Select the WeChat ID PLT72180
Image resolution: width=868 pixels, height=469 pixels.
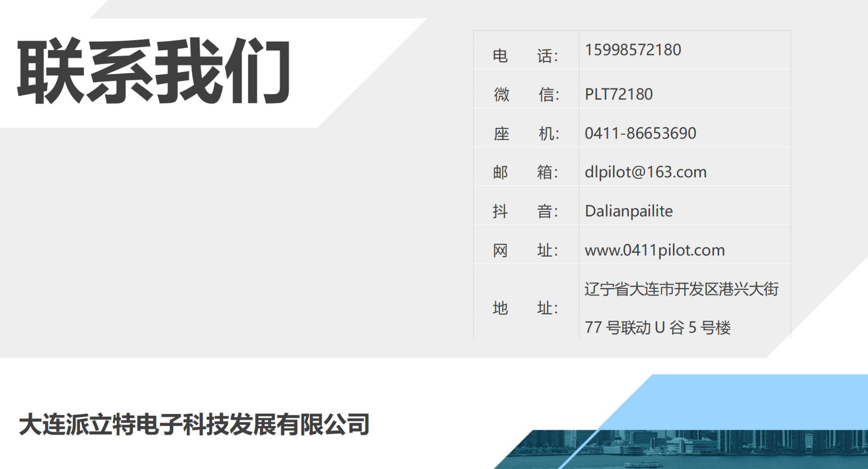618,94
